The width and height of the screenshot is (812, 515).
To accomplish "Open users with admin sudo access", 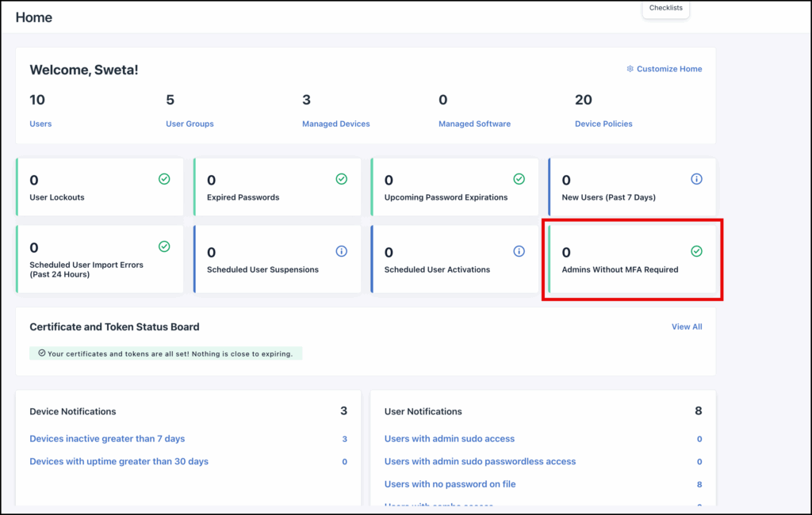I will 450,438.
